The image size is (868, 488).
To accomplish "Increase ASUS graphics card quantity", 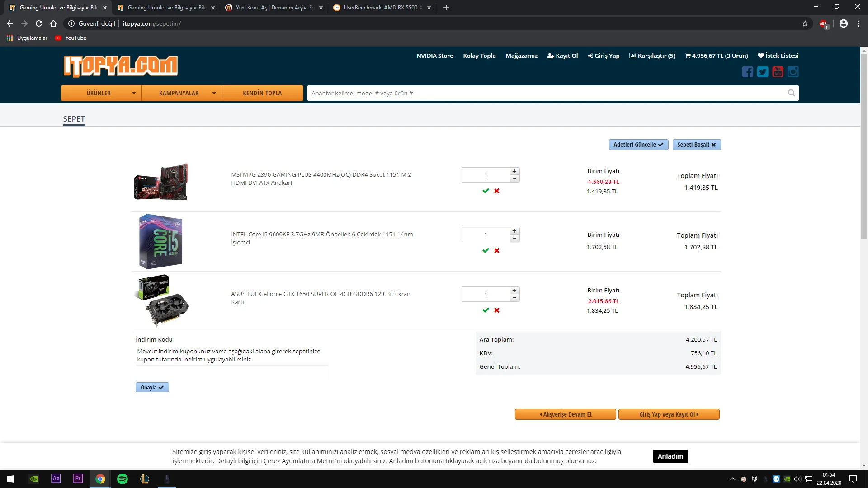I will pos(514,291).
